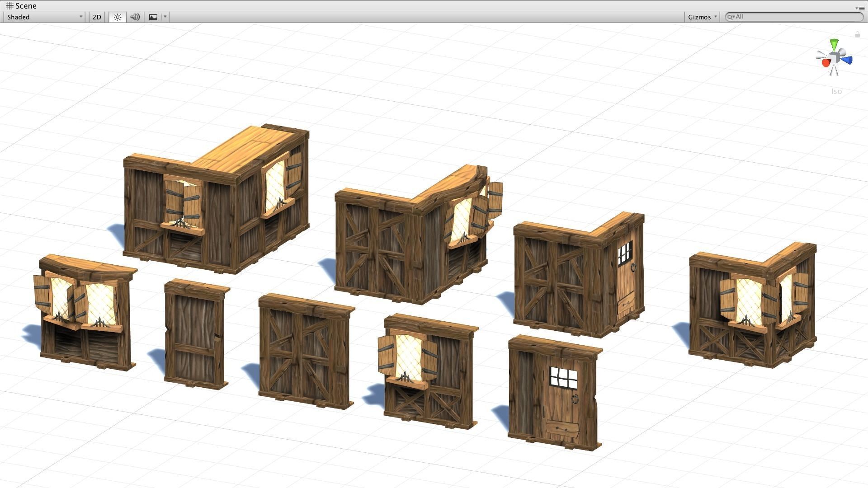The image size is (868, 488).
Task: Toggle the scene view rotation lock
Action: pyautogui.click(x=857, y=34)
